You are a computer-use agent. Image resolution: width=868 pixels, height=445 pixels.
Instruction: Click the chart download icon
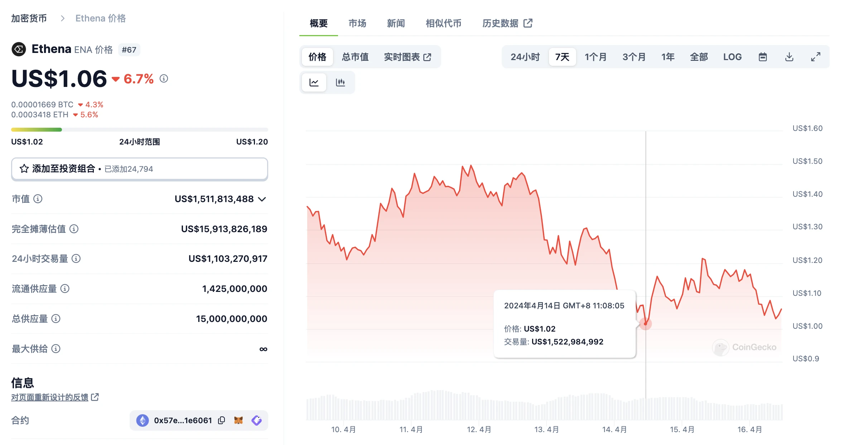tap(789, 57)
